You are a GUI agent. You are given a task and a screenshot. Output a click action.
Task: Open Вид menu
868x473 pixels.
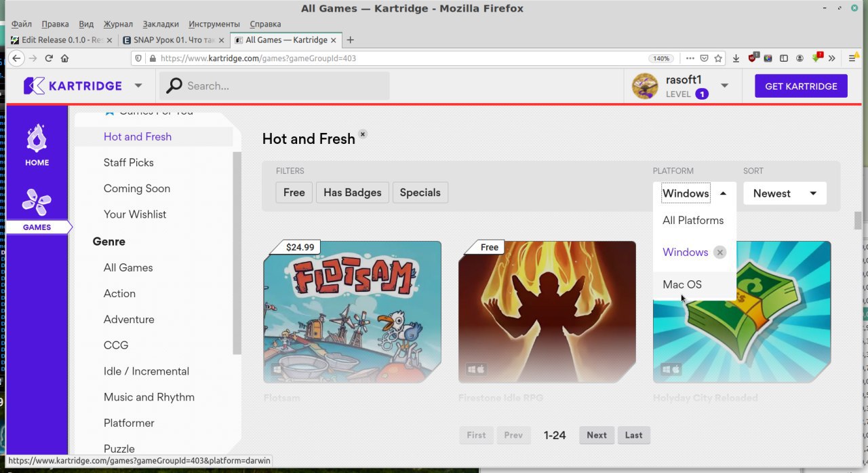[x=86, y=24]
